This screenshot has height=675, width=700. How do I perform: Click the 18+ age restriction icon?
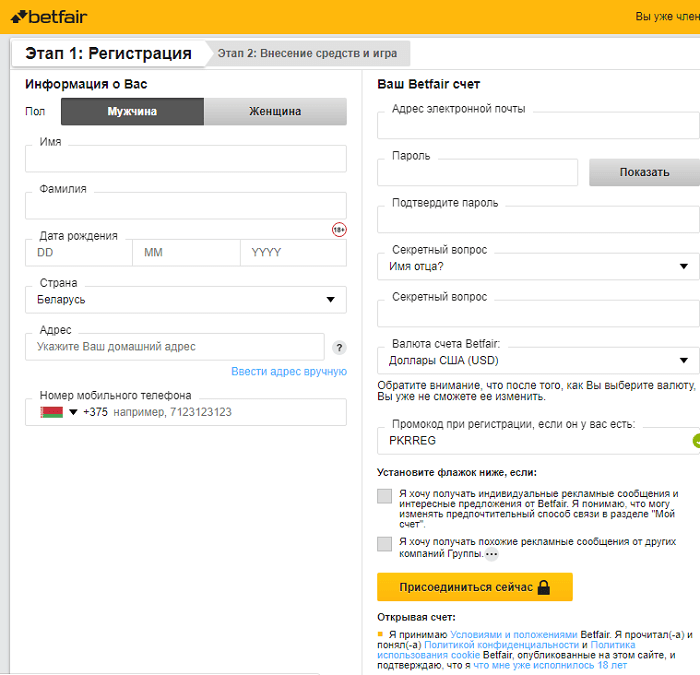(x=339, y=230)
